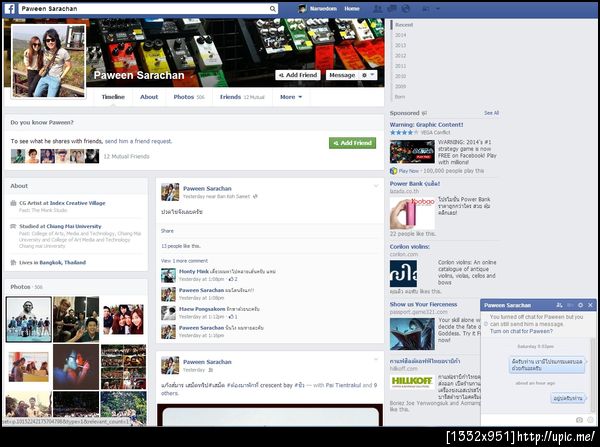
Task: Click '13 people like this'
Action: click(x=181, y=246)
